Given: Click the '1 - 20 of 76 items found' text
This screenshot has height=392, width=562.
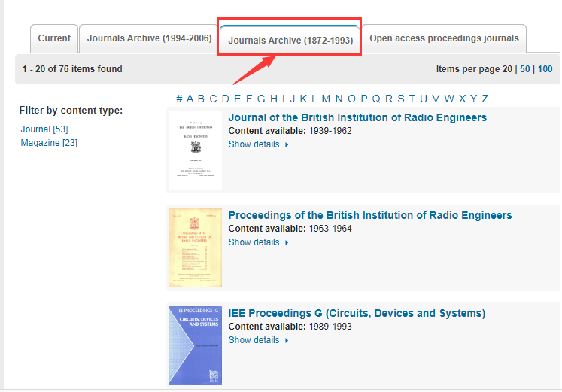Looking at the screenshot, I should (x=72, y=69).
